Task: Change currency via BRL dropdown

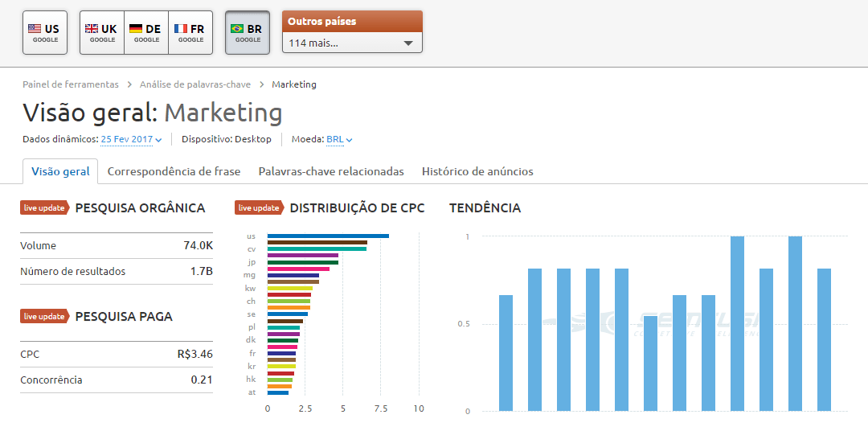Action: coord(339,140)
